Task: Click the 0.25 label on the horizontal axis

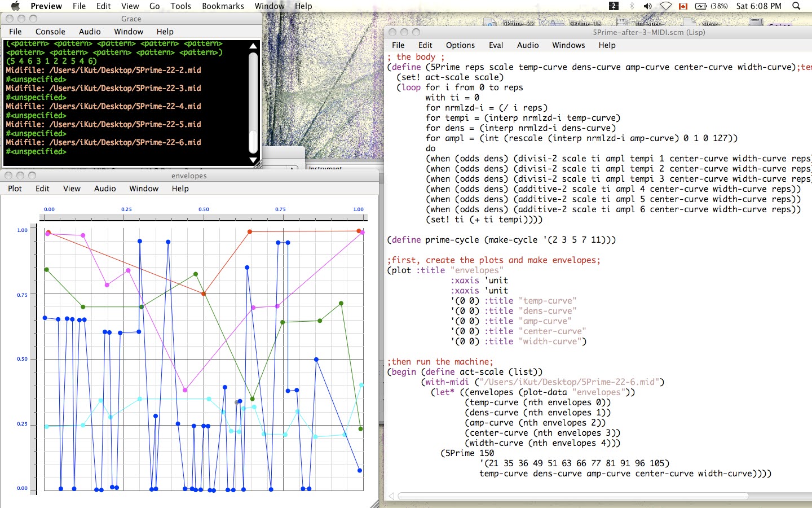Action: click(x=126, y=209)
